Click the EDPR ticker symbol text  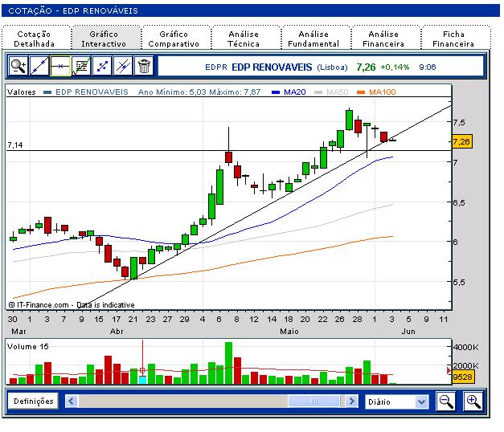[215, 67]
